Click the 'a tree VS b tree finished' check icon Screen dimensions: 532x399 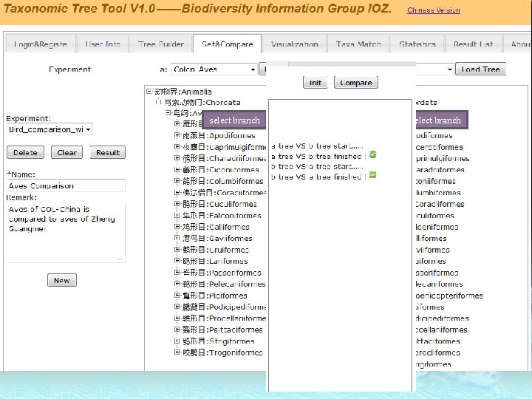coord(372,154)
